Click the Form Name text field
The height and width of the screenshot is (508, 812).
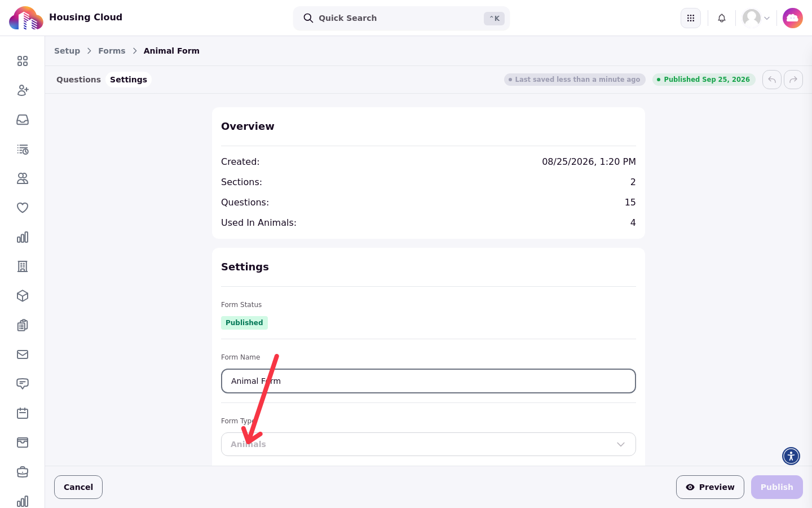coord(429,381)
